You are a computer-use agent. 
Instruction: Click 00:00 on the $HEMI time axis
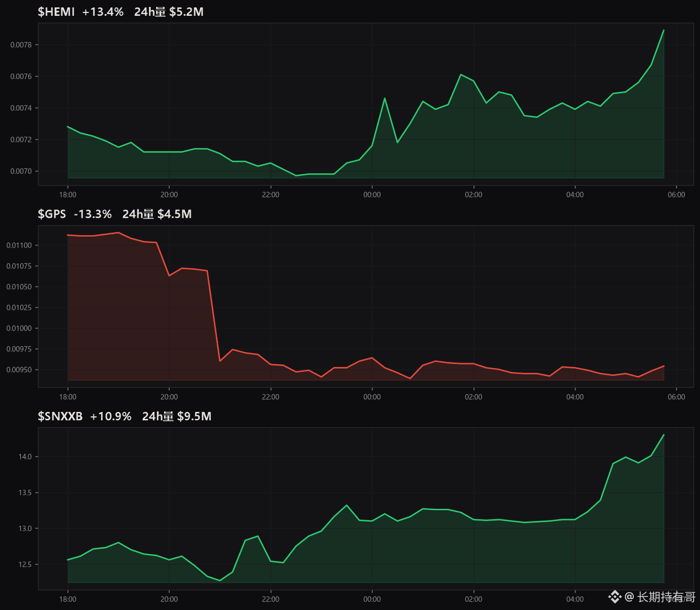[372, 195]
